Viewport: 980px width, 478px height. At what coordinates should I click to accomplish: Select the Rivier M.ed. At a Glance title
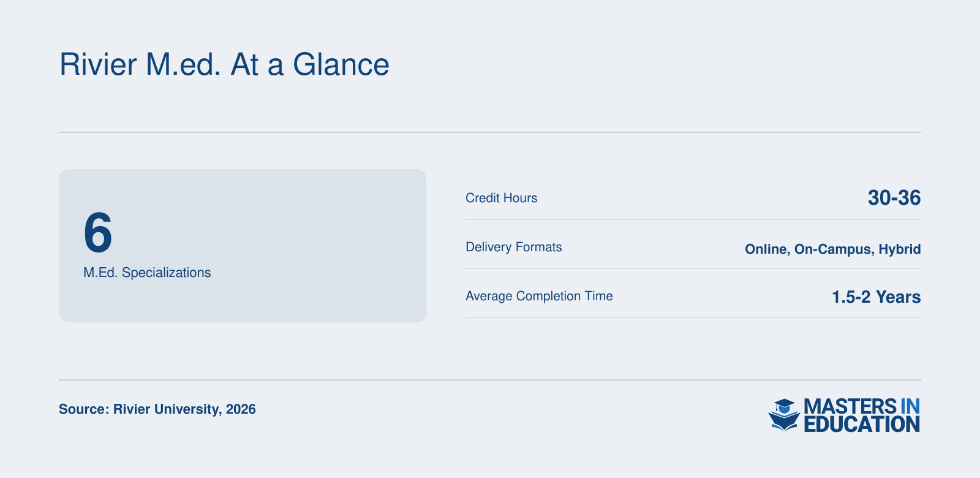pyautogui.click(x=224, y=64)
